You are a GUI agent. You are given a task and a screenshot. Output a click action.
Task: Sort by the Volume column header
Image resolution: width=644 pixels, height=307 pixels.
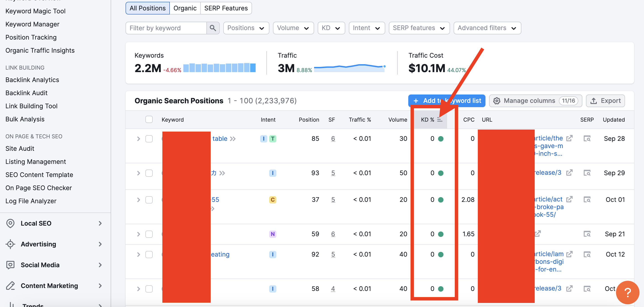[397, 120]
